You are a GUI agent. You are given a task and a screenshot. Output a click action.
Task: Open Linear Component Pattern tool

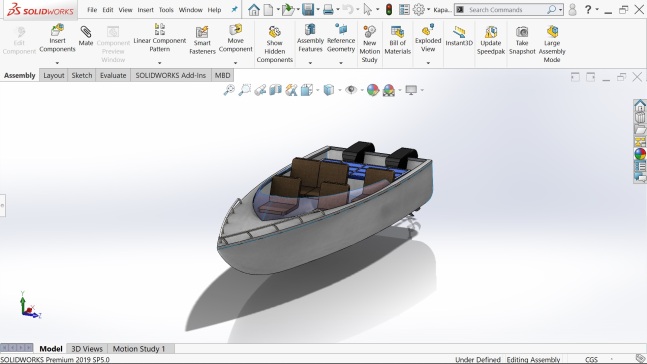160,29
